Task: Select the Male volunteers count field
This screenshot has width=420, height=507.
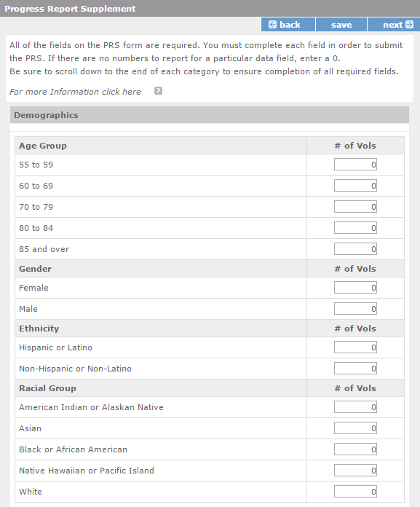Action: pyautogui.click(x=355, y=309)
